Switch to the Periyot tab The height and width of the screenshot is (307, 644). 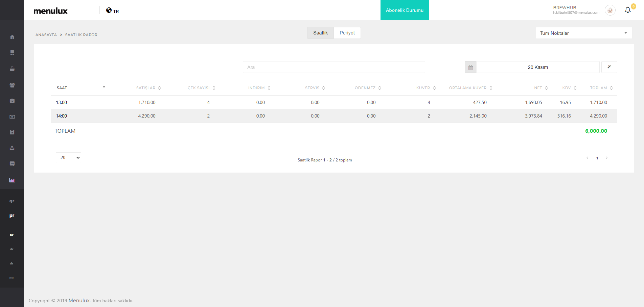pos(347,33)
